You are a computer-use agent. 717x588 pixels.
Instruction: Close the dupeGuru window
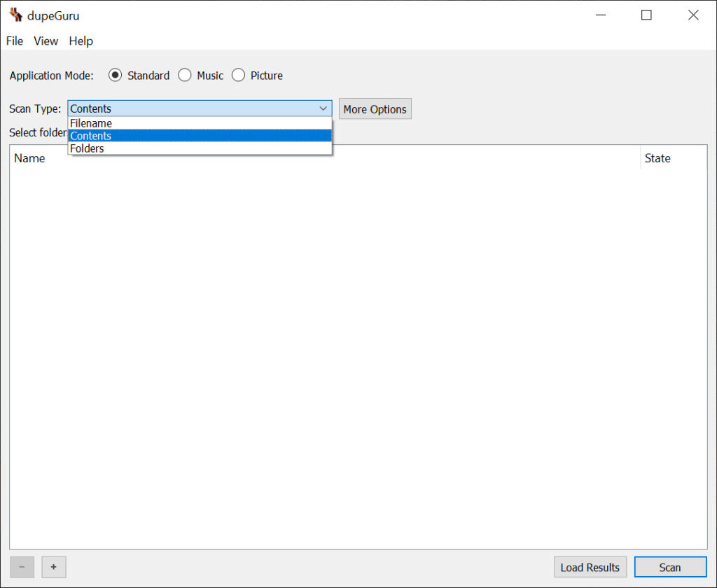coord(693,15)
